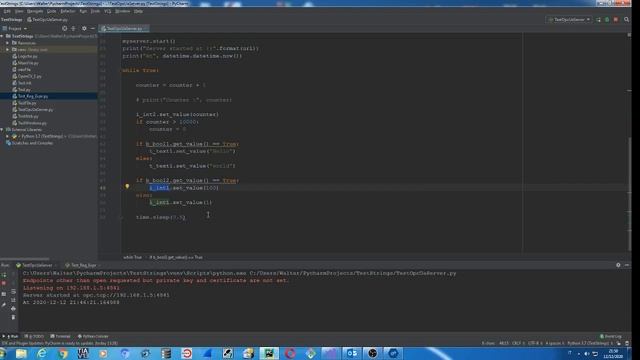
Task: Click the Python 3.7 interpreter status bar widget
Action: (590, 343)
